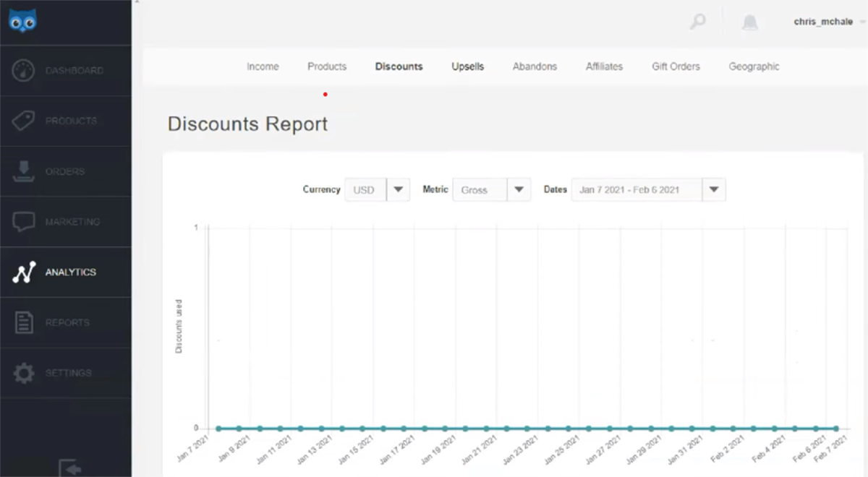This screenshot has height=477, width=868.
Task: Open the Geographic tab
Action: pos(754,66)
